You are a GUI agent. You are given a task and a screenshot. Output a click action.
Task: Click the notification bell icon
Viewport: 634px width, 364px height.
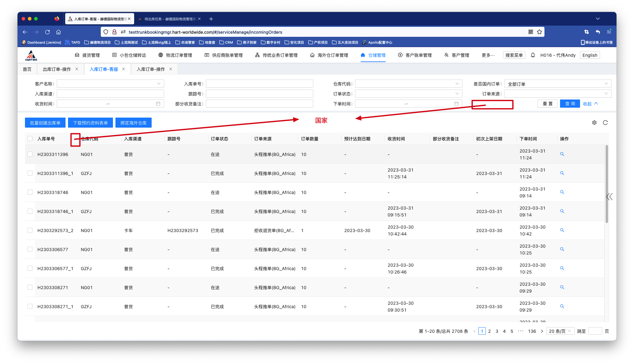point(533,55)
